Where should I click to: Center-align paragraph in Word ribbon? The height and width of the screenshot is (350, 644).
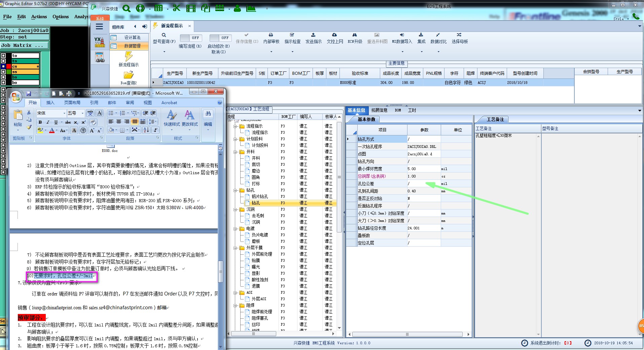pos(119,122)
